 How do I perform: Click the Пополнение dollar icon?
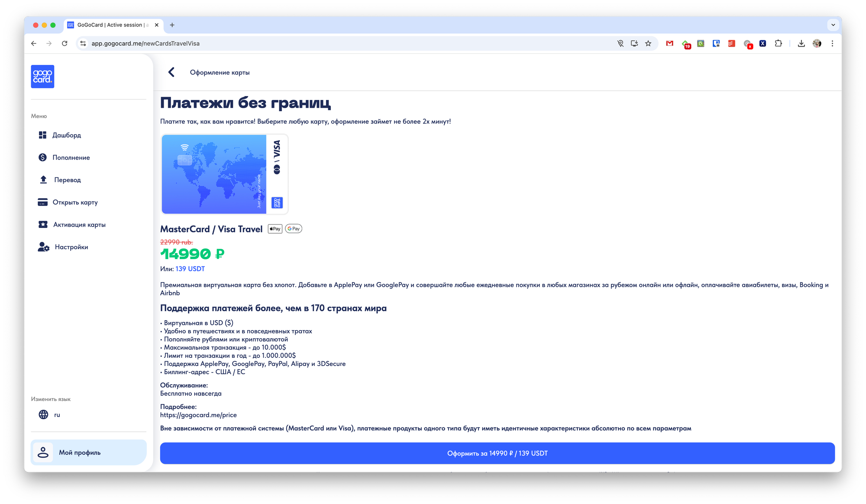tap(42, 157)
